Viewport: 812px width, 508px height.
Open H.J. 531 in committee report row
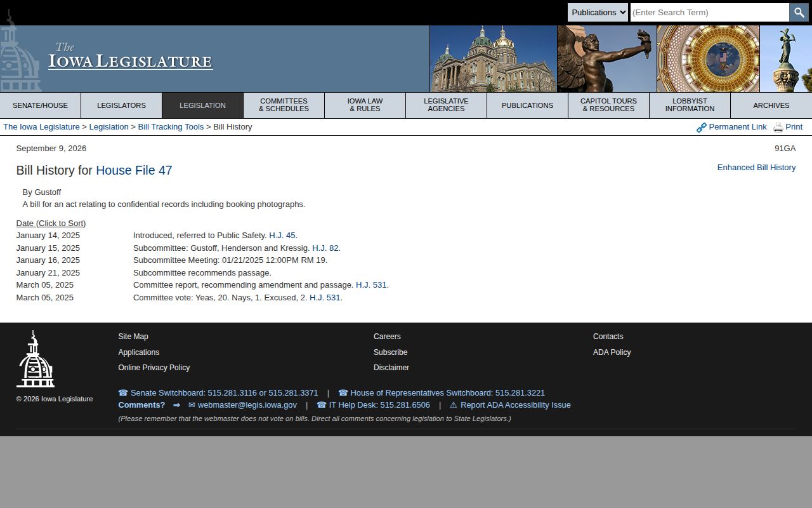click(x=371, y=285)
